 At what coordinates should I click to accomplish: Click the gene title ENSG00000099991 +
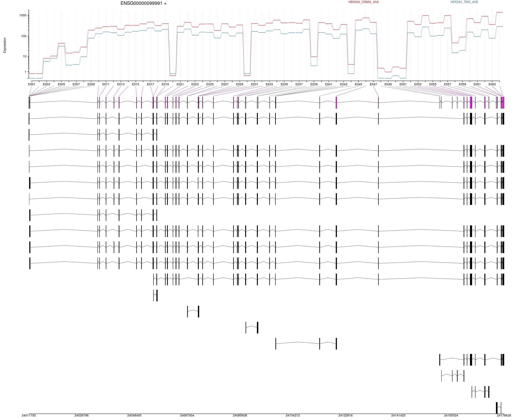(143, 4)
